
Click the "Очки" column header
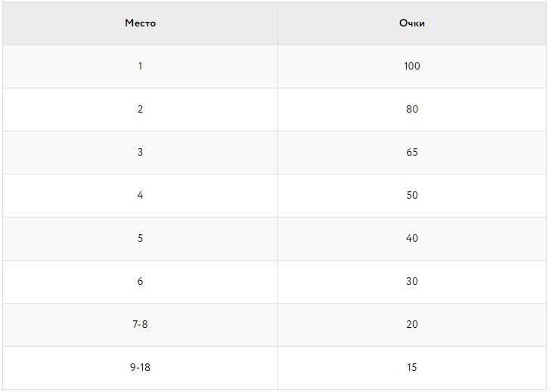tap(411, 23)
